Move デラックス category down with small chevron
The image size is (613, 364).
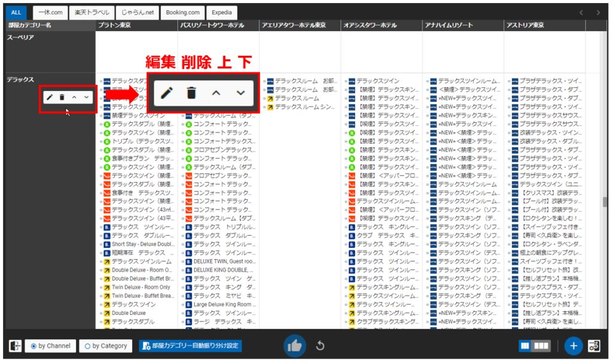87,97
